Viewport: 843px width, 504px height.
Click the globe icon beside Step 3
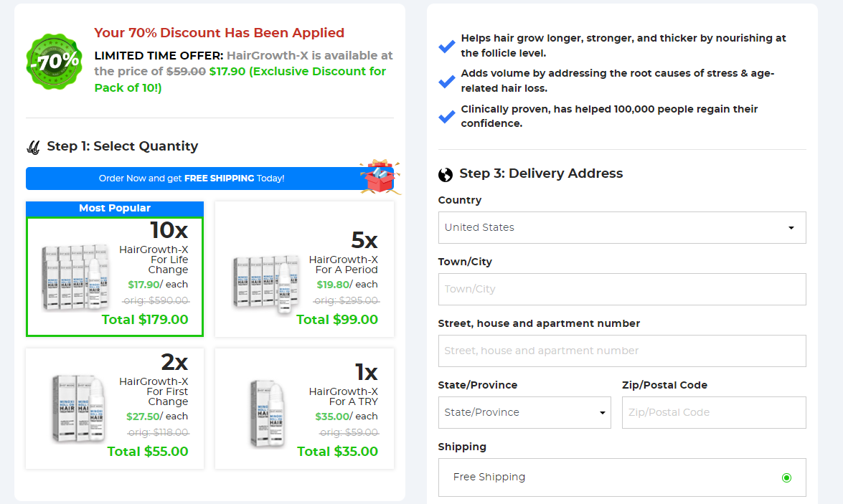tap(446, 174)
